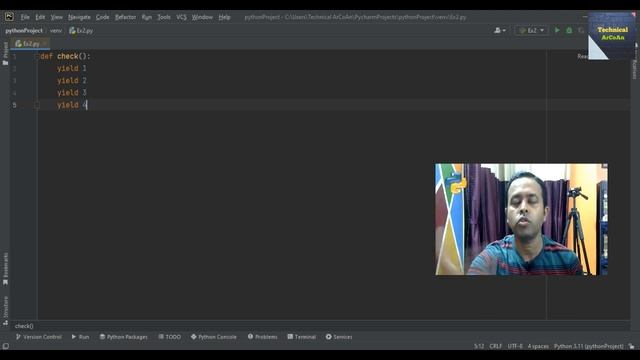
Task: Select pythonProject breadcrumb
Action: point(24,31)
